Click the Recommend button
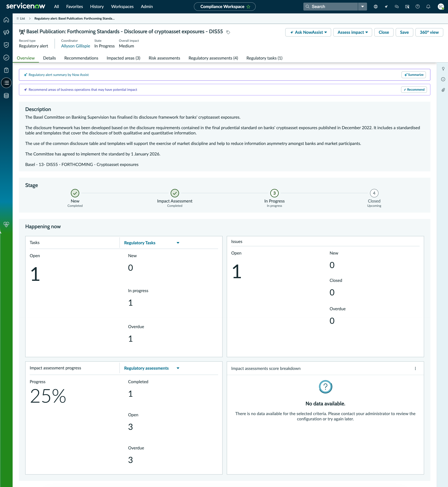This screenshot has width=448, height=487. [x=414, y=90]
